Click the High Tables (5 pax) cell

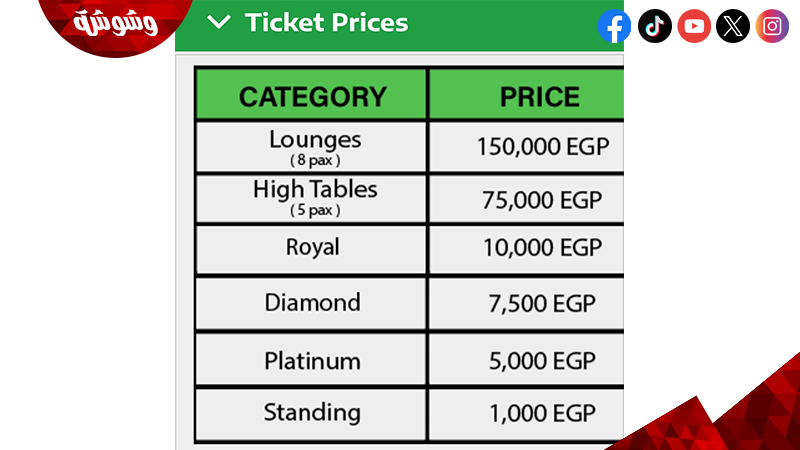[311, 199]
